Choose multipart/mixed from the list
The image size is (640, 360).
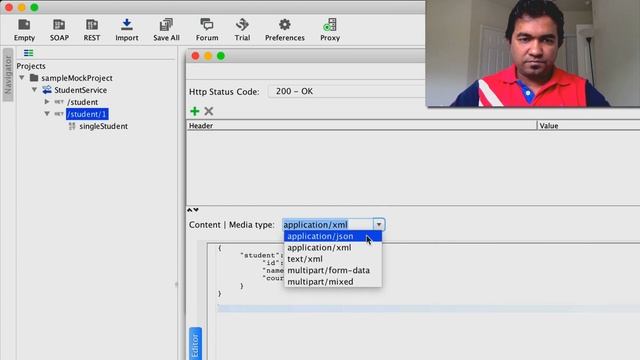click(333, 282)
